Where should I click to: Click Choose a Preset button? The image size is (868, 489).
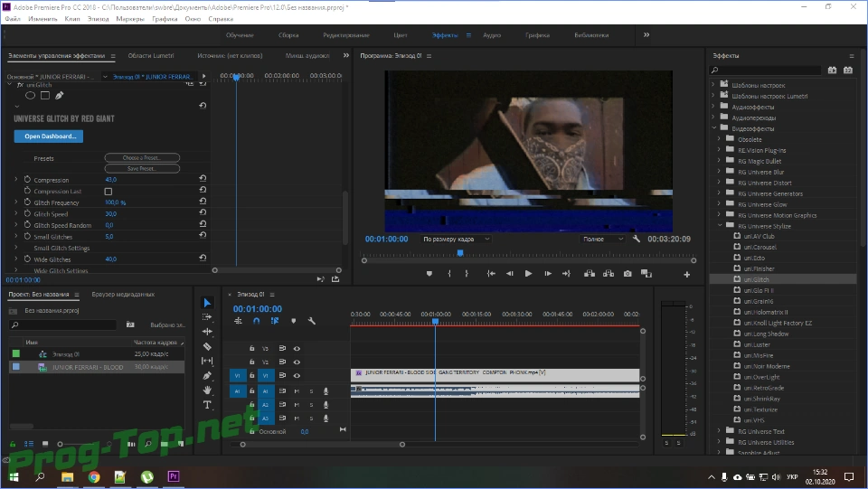142,157
